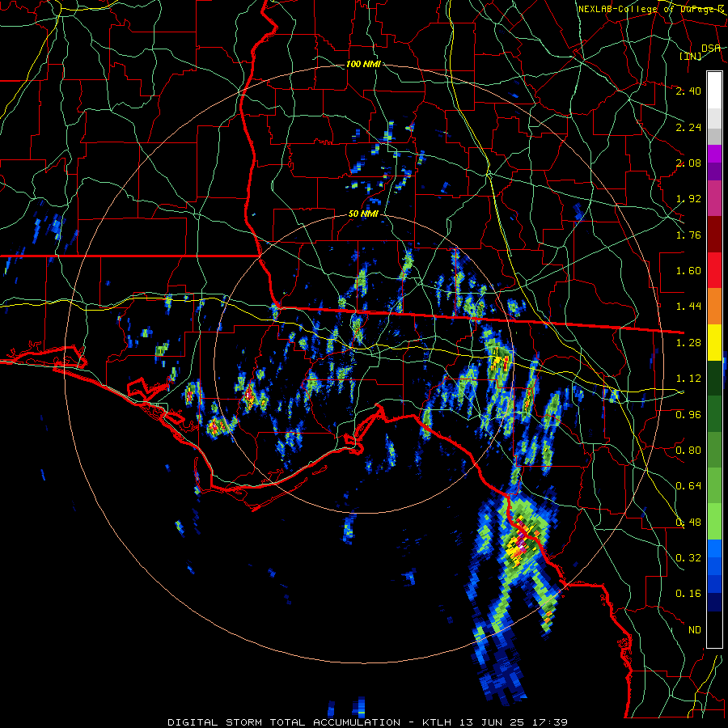728x728 pixels.
Task: Click the 0.48 scale value
Action: tap(688, 523)
